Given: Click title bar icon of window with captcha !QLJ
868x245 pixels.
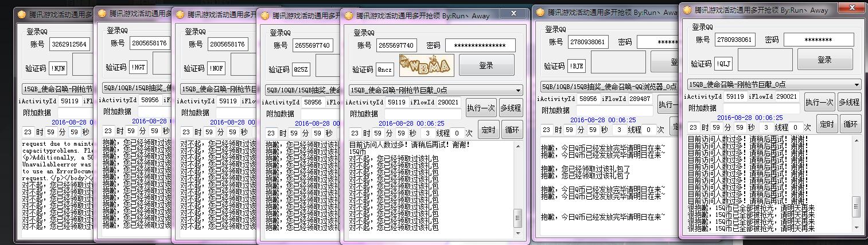Looking at the screenshot, I should tap(686, 10).
